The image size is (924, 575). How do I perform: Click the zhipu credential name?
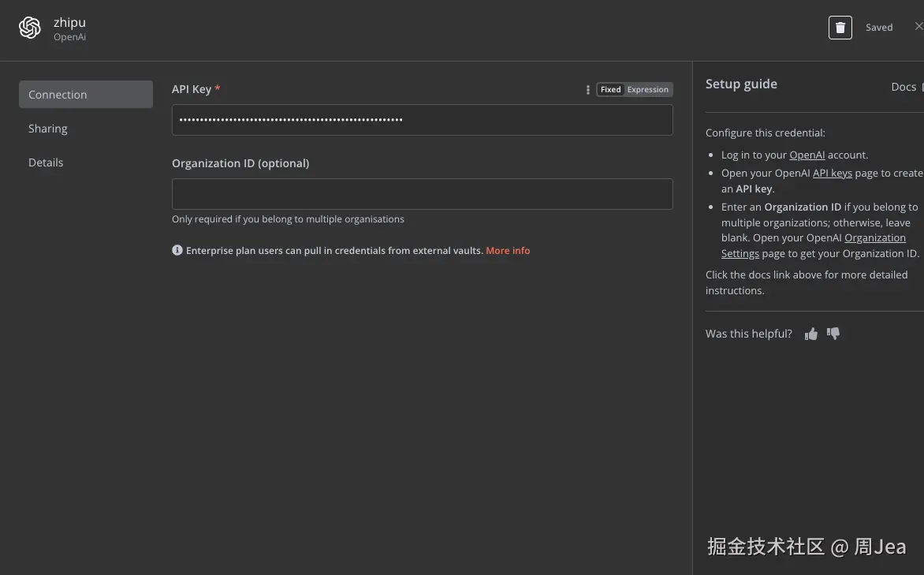pyautogui.click(x=69, y=23)
